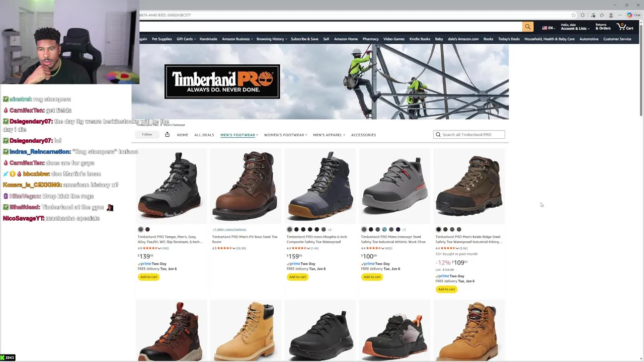
Task: Open the Amazon Business nav dropdown
Action: 237,39
